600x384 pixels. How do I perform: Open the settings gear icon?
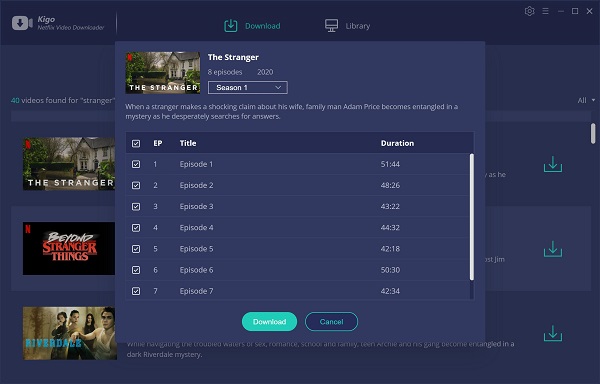coord(529,11)
